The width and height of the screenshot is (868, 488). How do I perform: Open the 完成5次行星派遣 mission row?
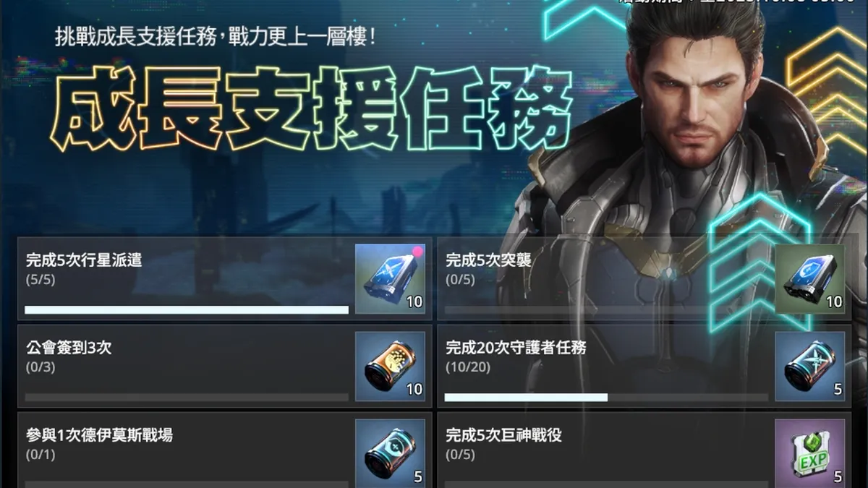pyautogui.click(x=225, y=278)
